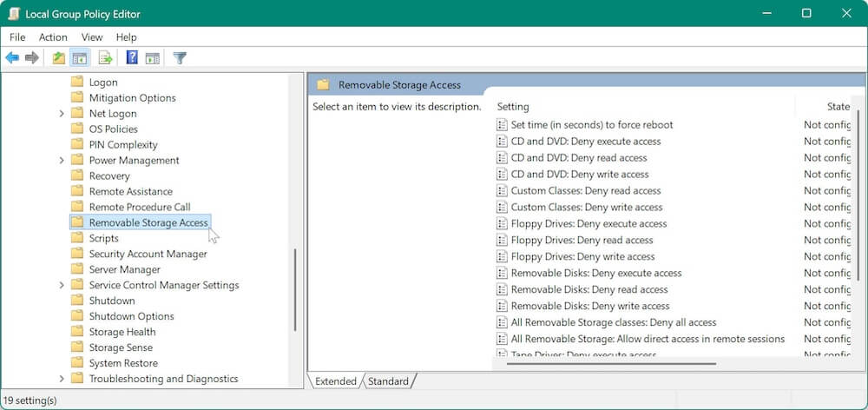Toggle the Show/Hide Action Pane icon

pos(152,58)
